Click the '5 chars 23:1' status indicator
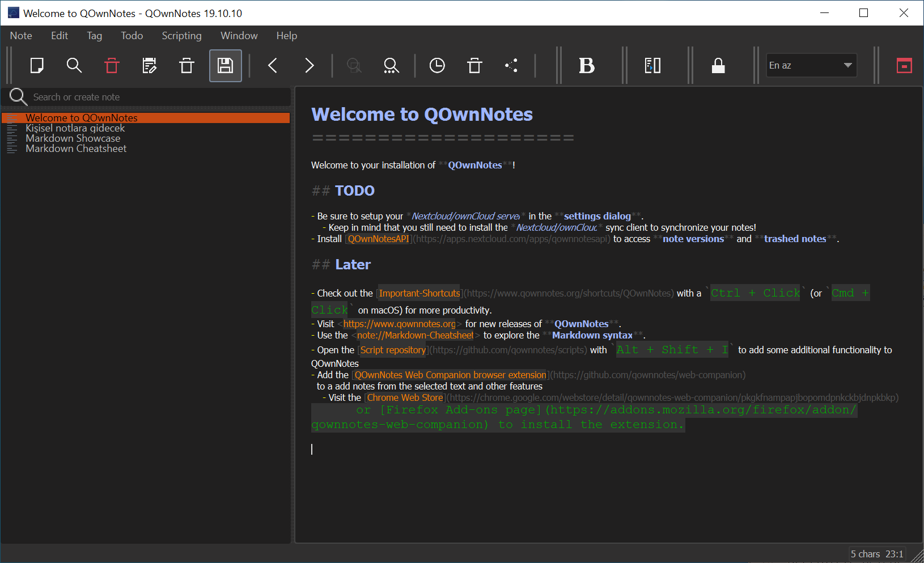Screen dimensions: 924x563 (877, 554)
